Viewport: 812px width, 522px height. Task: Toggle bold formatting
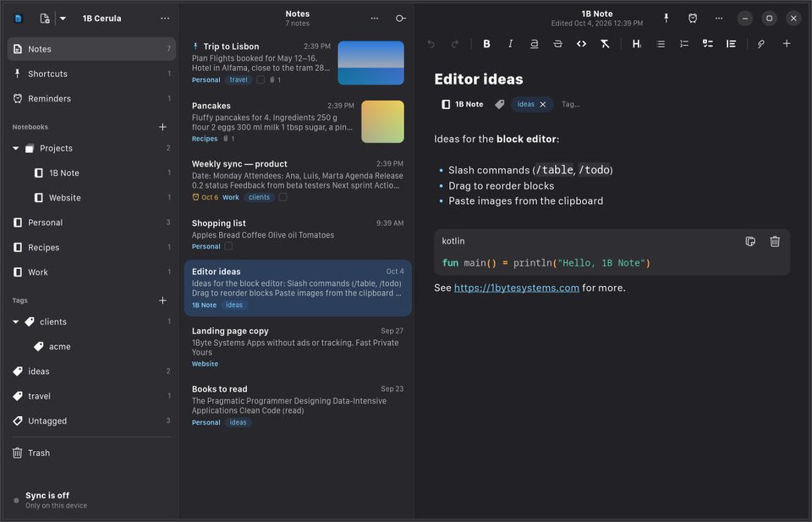pyautogui.click(x=486, y=44)
